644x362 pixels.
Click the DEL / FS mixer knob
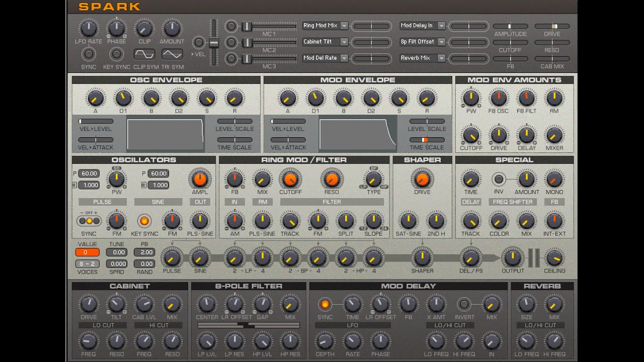tap(470, 257)
